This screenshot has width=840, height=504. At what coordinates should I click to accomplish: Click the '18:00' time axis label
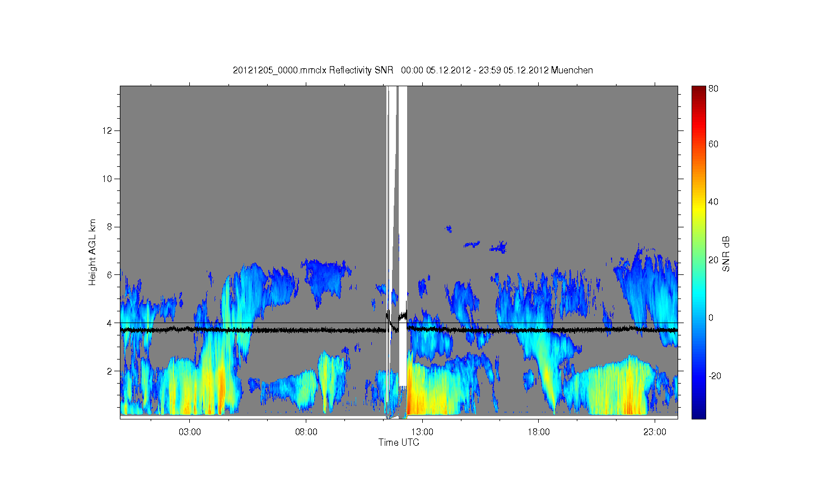coord(538,432)
